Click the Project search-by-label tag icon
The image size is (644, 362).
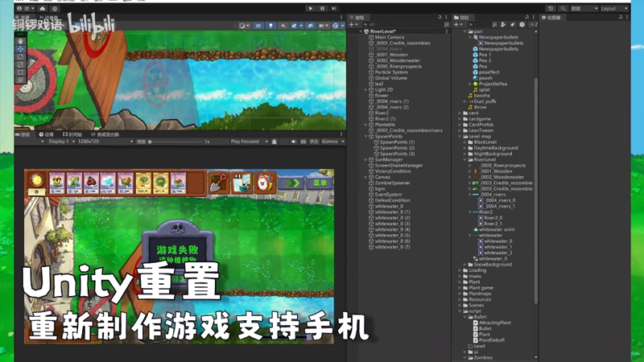click(513, 25)
